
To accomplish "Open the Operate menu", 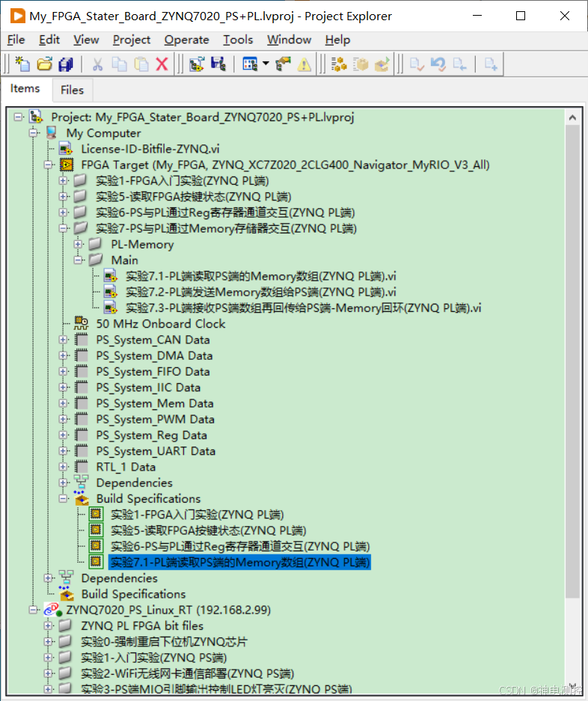I will point(186,40).
